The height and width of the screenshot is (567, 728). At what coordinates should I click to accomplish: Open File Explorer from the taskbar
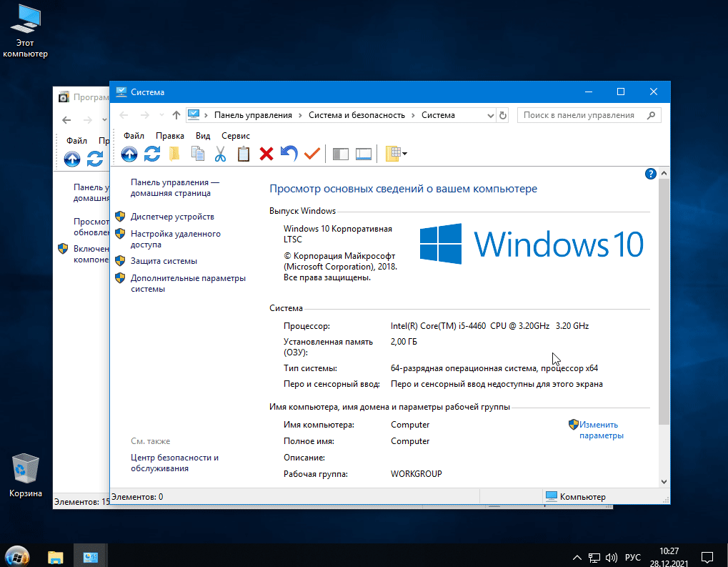coord(55,556)
